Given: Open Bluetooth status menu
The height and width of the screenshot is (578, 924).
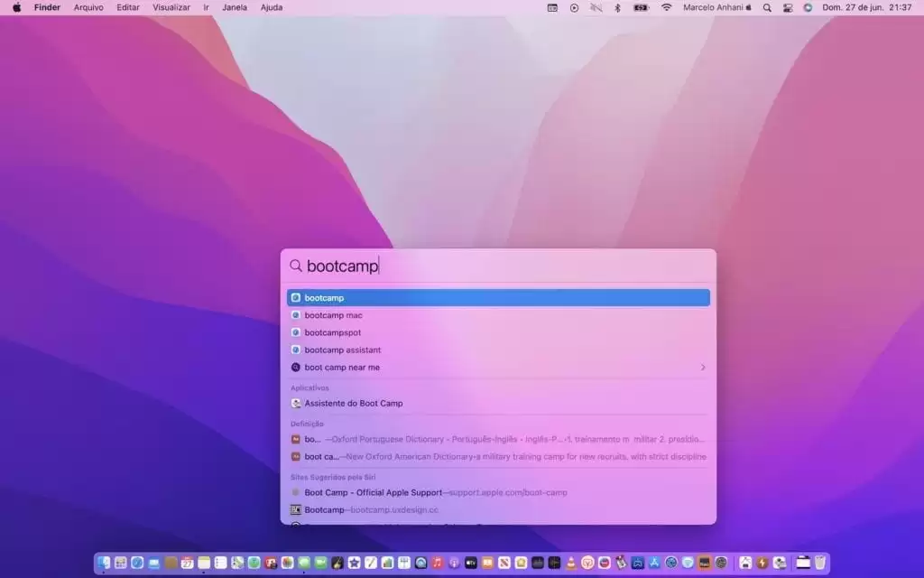Looking at the screenshot, I should [617, 7].
